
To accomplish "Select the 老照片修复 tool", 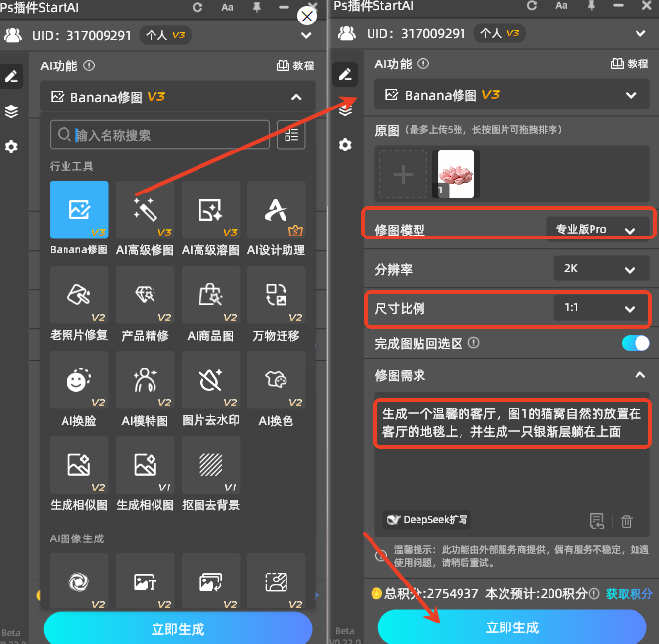I will 78,295.
